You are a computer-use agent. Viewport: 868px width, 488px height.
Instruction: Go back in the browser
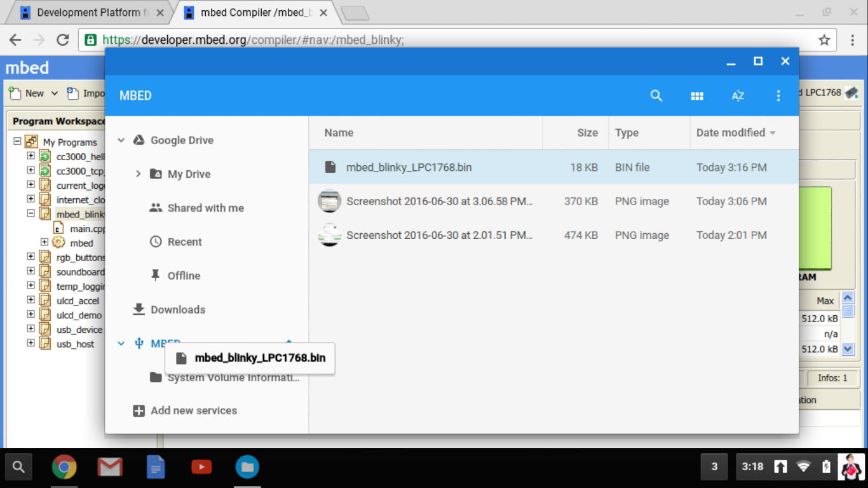coord(15,40)
